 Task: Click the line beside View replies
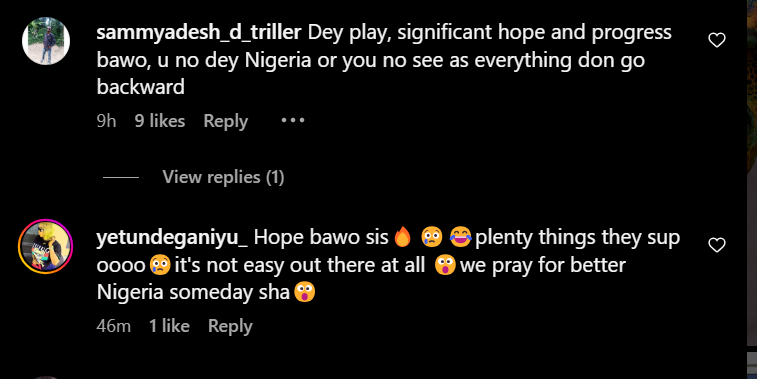121,177
